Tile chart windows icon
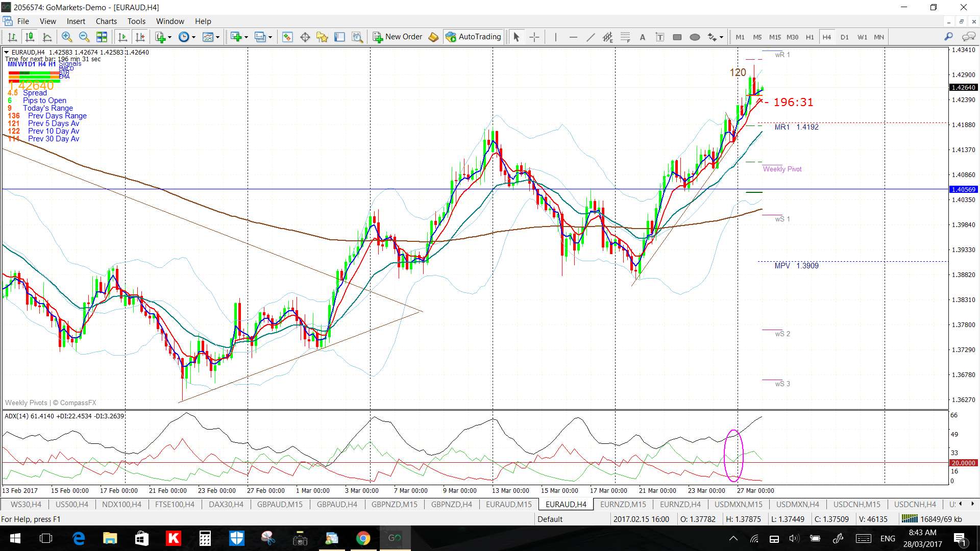 (x=102, y=37)
